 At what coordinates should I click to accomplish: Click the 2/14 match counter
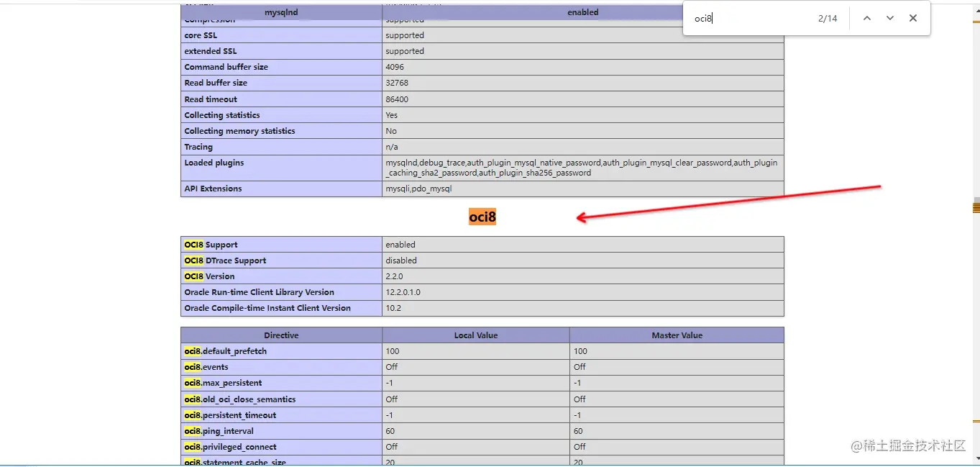[828, 19]
